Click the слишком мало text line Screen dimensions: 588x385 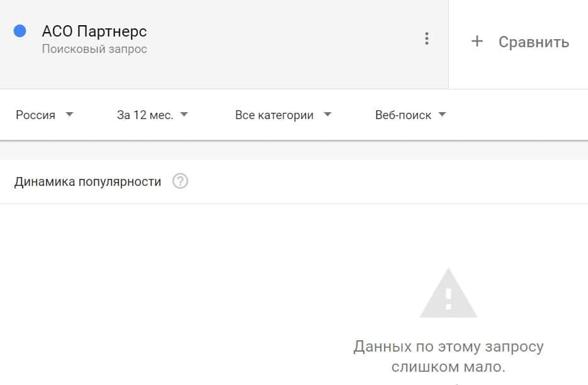[448, 367]
